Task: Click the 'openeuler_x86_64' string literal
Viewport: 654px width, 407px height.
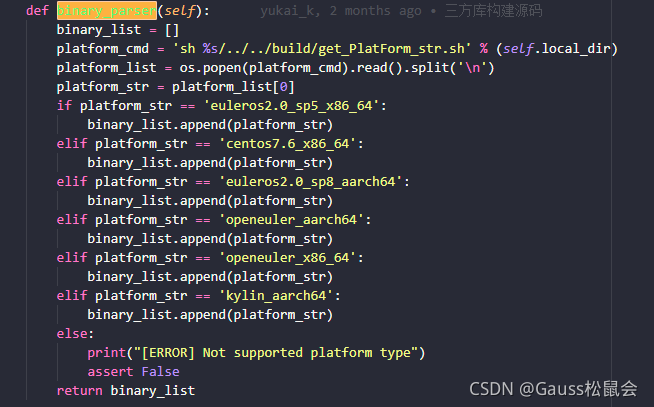Action: pyautogui.click(x=287, y=257)
